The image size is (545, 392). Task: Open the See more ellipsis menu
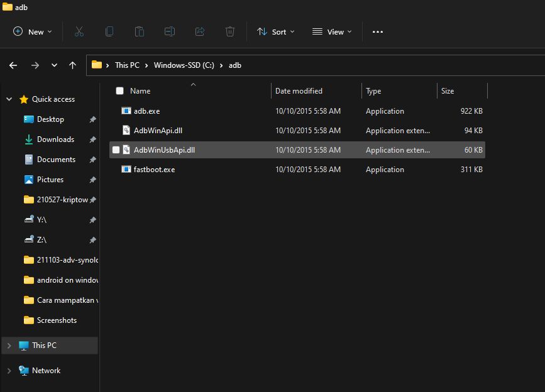tap(377, 31)
